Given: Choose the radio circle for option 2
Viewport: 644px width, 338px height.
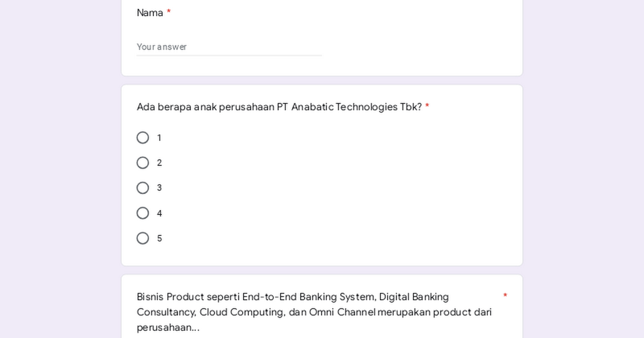Looking at the screenshot, I should point(143,163).
